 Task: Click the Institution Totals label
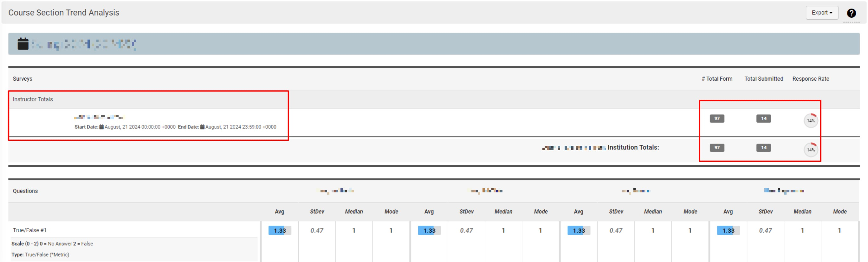[633, 147]
